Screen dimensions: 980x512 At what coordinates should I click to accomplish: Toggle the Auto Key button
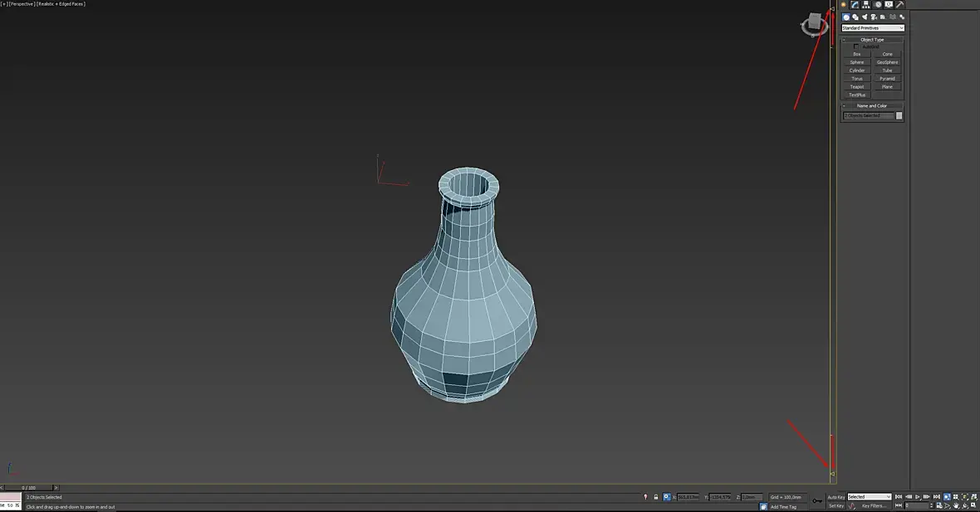[x=836, y=497]
